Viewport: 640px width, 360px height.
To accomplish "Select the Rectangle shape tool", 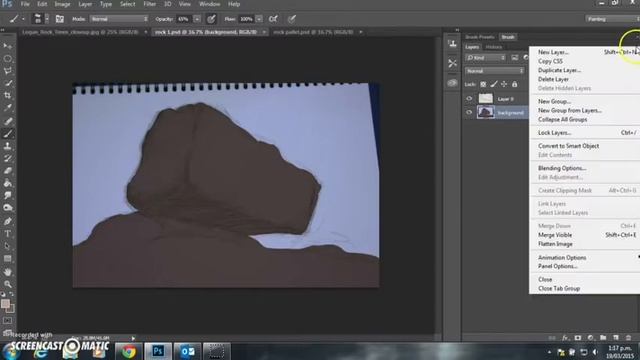I will (7, 258).
